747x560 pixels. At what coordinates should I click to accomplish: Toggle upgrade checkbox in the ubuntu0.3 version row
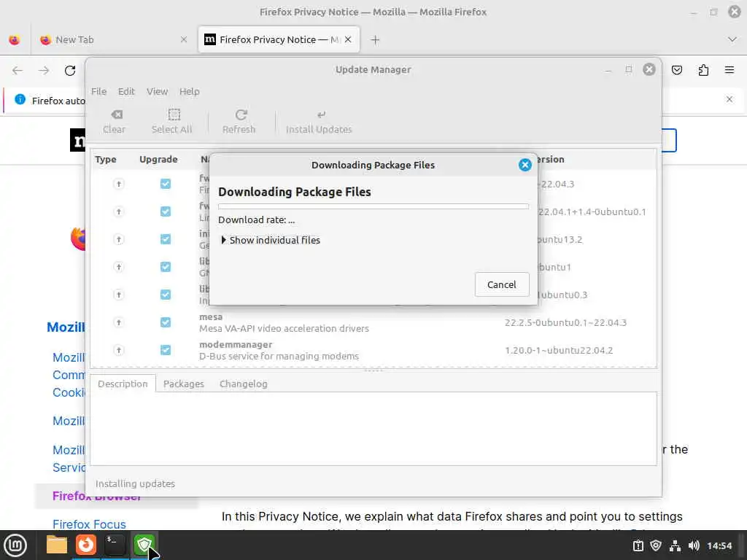166,295
